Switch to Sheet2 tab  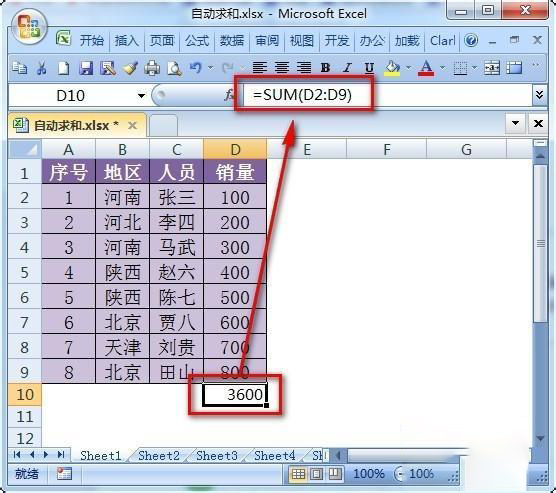(x=159, y=455)
